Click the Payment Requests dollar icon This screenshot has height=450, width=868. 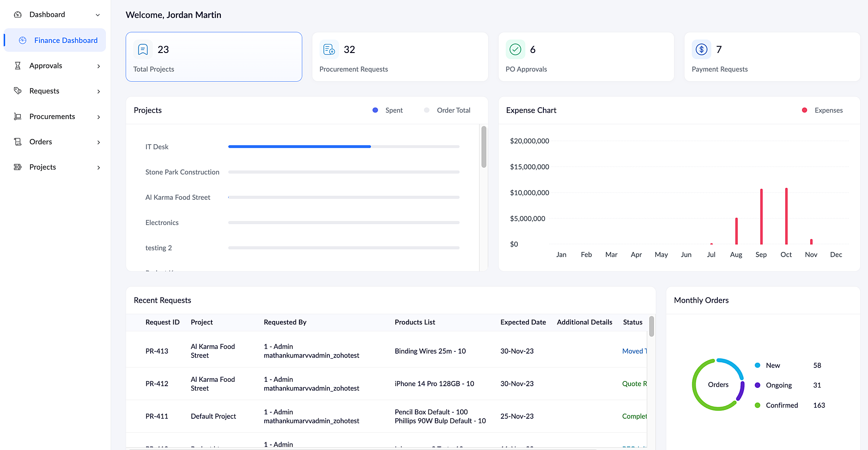[701, 50]
